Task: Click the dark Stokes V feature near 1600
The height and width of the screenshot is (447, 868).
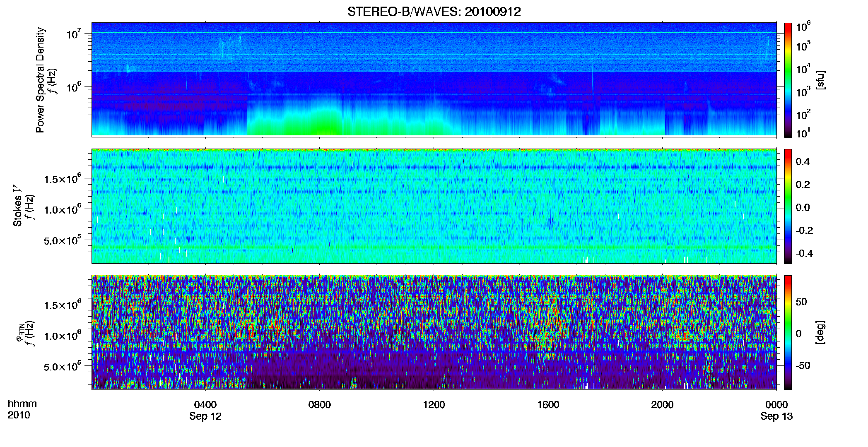Action: click(x=550, y=220)
